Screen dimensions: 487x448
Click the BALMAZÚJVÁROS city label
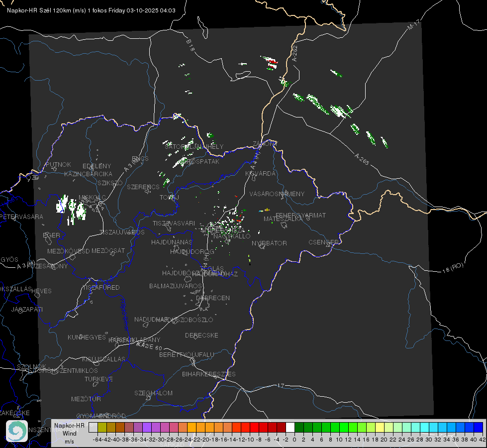tap(176, 286)
